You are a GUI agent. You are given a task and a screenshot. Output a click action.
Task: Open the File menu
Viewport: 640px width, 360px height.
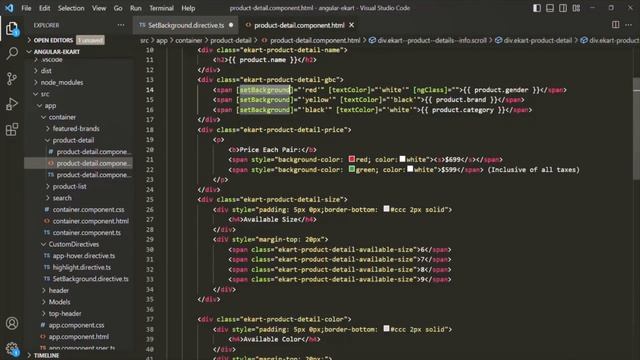click(x=26, y=8)
